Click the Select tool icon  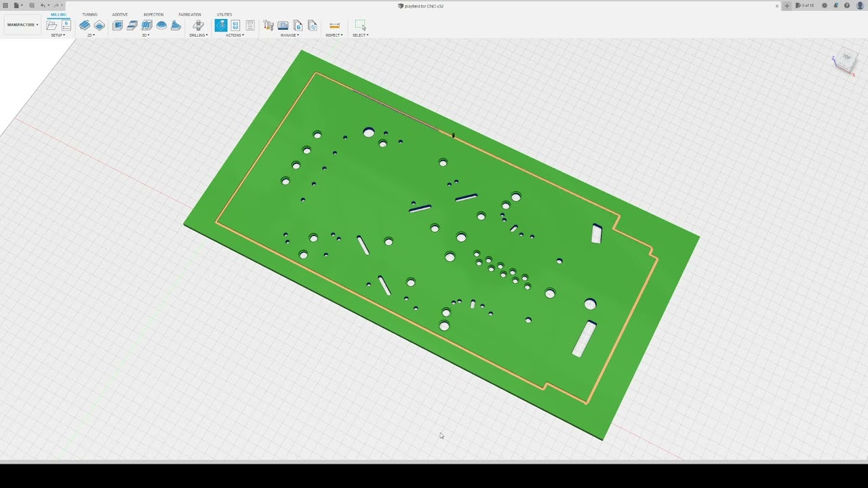click(360, 26)
